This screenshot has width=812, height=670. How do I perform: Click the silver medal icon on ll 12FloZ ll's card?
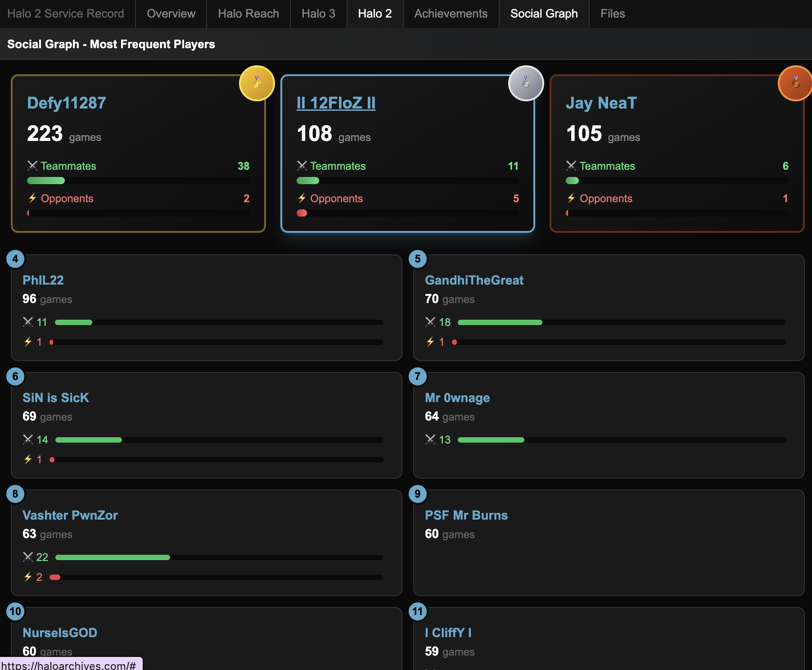[x=526, y=83]
